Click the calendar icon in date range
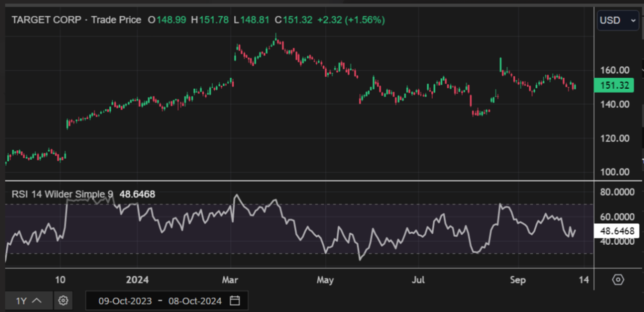 [234, 301]
